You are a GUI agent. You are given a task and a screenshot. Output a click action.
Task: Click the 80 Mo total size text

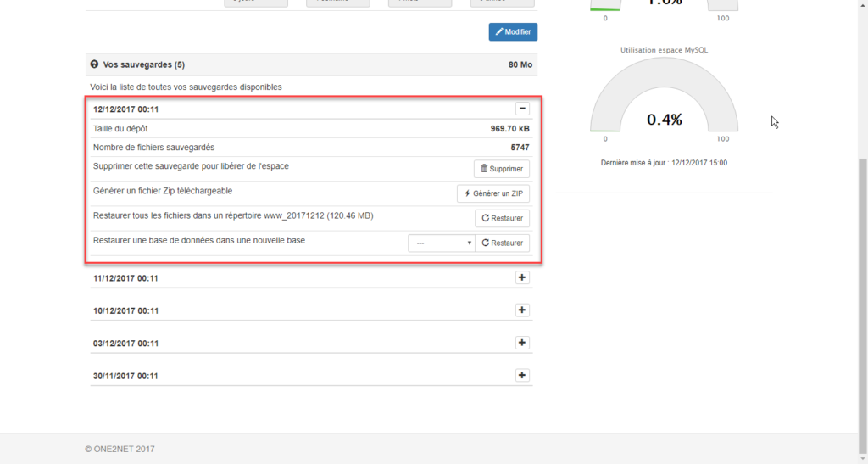520,64
